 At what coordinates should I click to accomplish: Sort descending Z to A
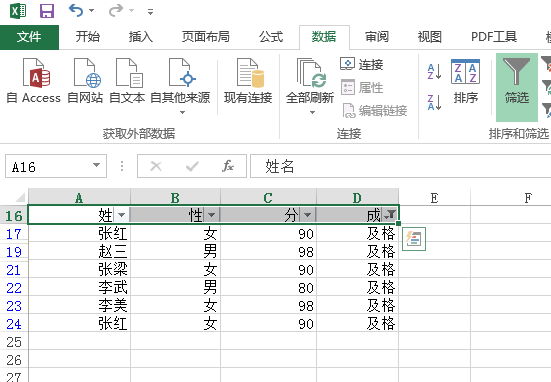pyautogui.click(x=434, y=102)
